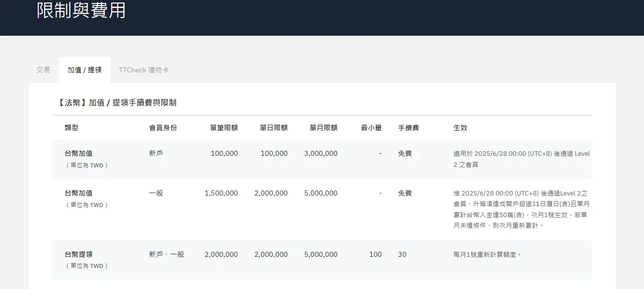
Task: Click the 單筆限額 column header
Action: coord(224,128)
